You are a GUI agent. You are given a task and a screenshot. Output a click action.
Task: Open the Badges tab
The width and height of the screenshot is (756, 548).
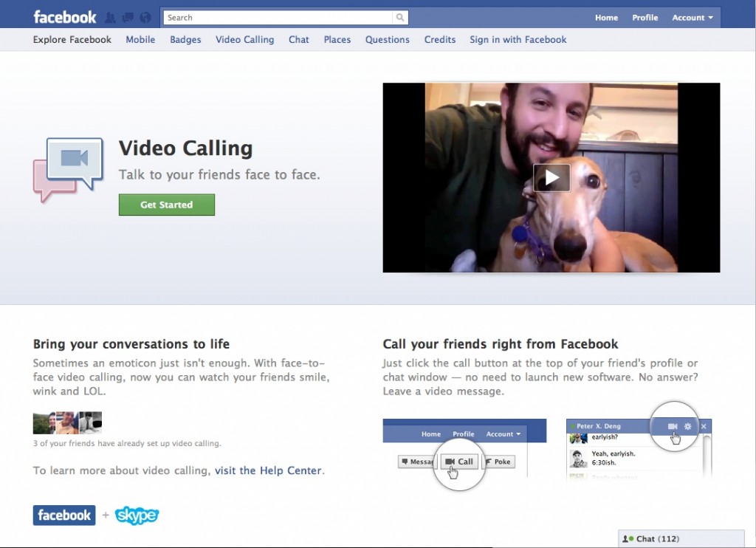[185, 40]
